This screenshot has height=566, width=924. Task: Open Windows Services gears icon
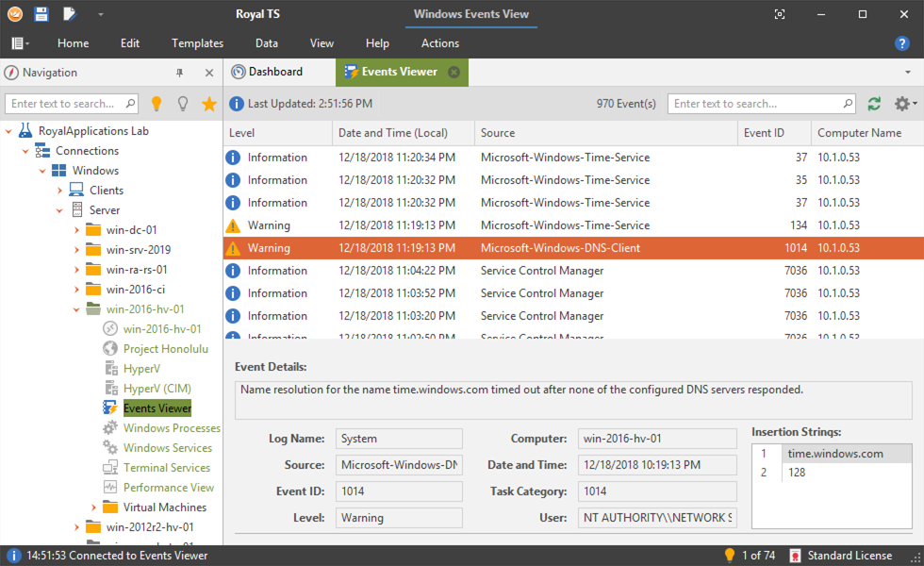[x=110, y=447]
